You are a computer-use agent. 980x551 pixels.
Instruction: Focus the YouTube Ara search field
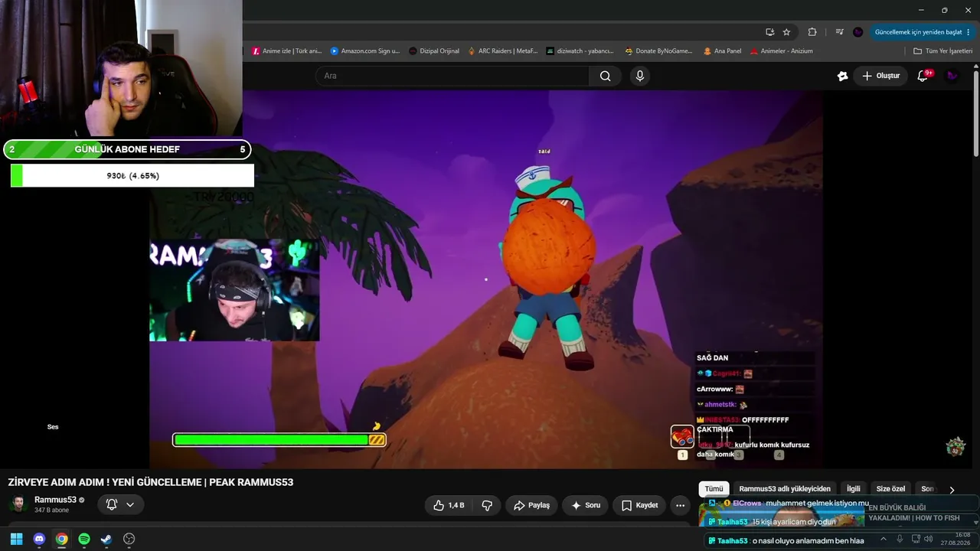[452, 76]
